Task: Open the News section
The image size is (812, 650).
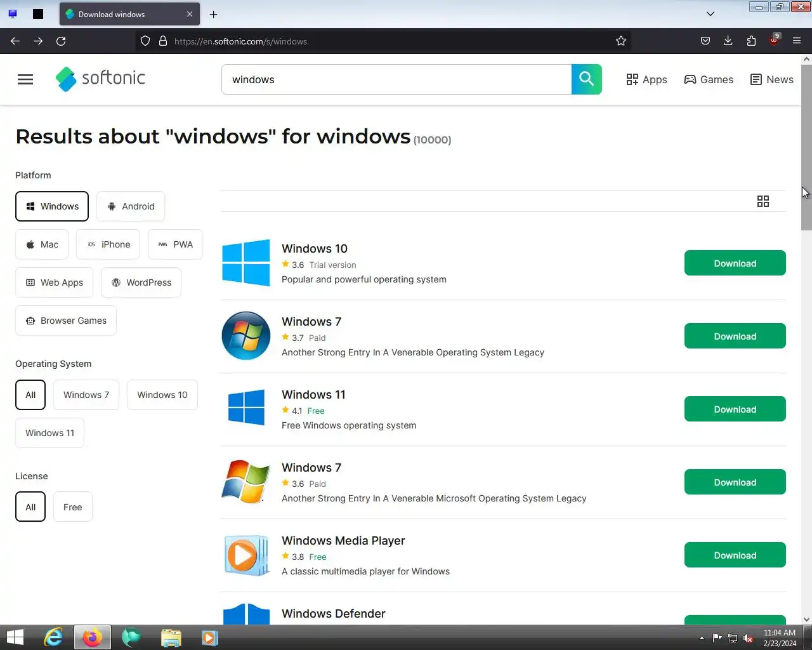Action: [771, 79]
